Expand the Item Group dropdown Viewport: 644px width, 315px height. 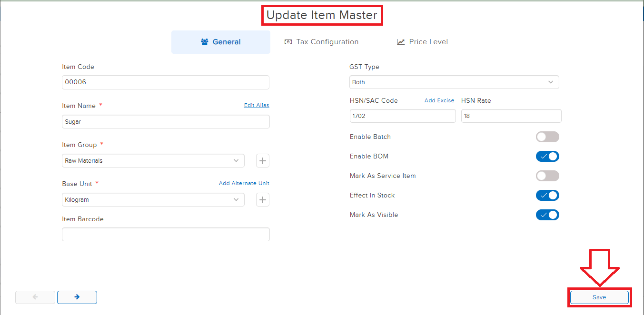[x=153, y=161]
